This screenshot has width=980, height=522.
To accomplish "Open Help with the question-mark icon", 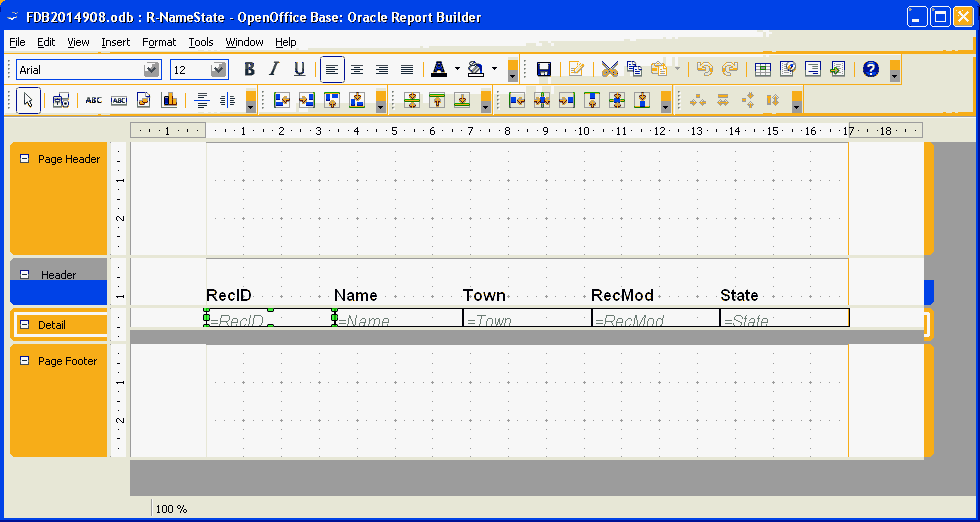I will (x=871, y=69).
